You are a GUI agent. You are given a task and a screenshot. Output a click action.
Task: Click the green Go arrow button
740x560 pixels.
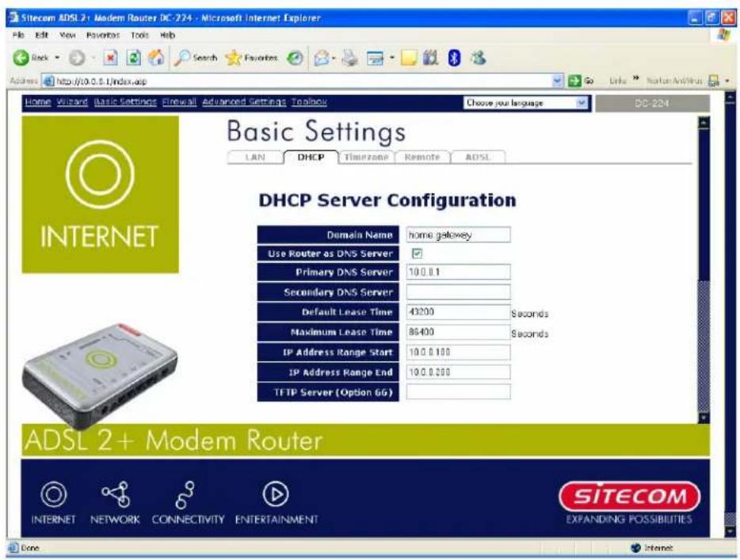pyautogui.click(x=574, y=81)
